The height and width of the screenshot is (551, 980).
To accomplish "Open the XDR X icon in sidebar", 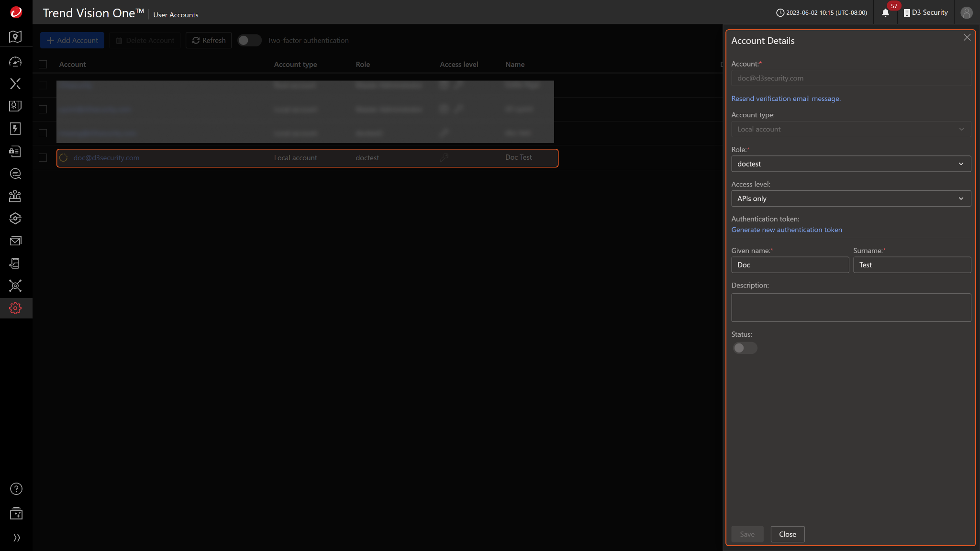I will point(15,84).
